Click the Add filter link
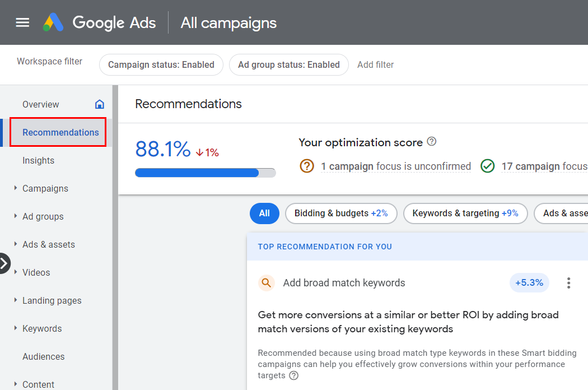This screenshot has width=588, height=390. (375, 64)
